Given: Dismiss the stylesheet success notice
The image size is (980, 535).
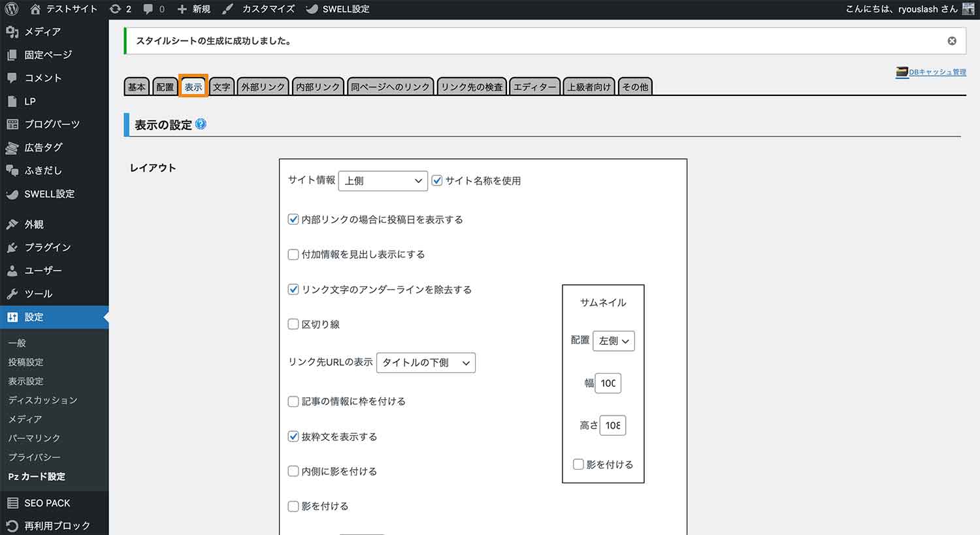Looking at the screenshot, I should 952,41.
